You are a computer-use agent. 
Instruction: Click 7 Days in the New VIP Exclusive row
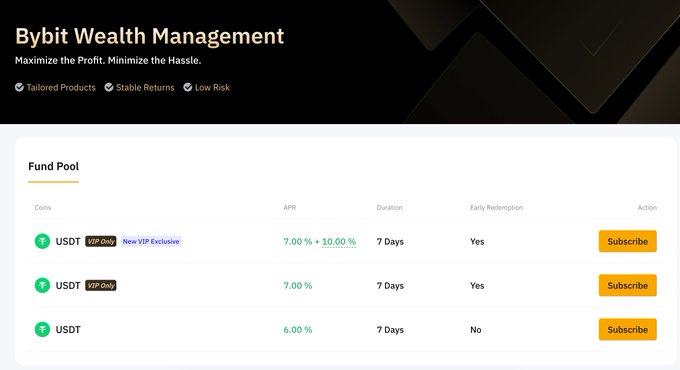[390, 242]
